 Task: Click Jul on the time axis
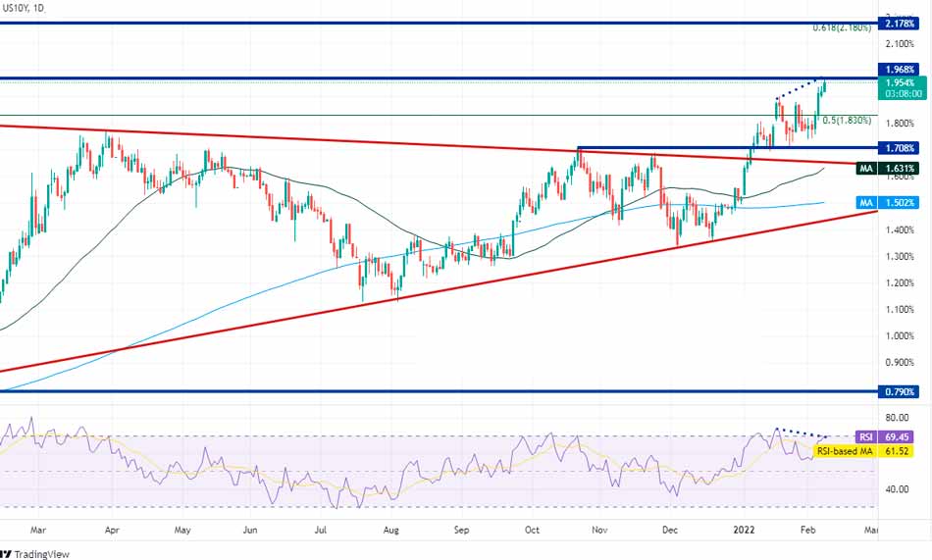[x=321, y=528]
